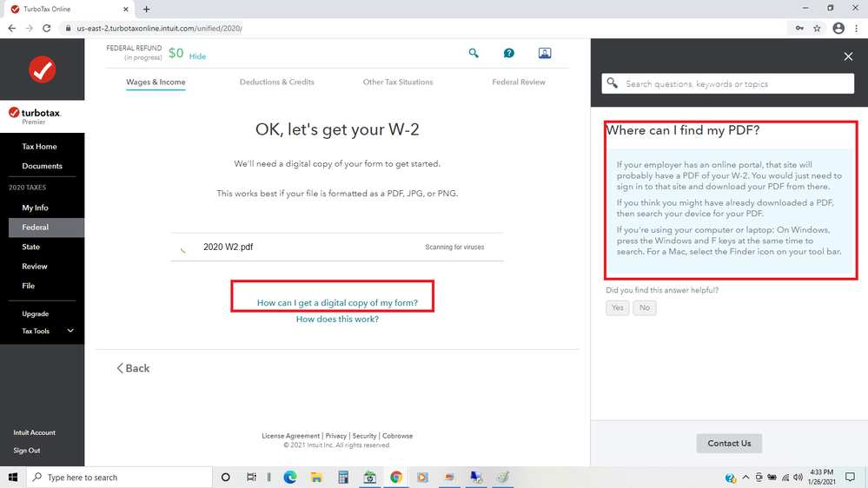Open Documents in the sidebar
The width and height of the screenshot is (868, 488).
42,166
